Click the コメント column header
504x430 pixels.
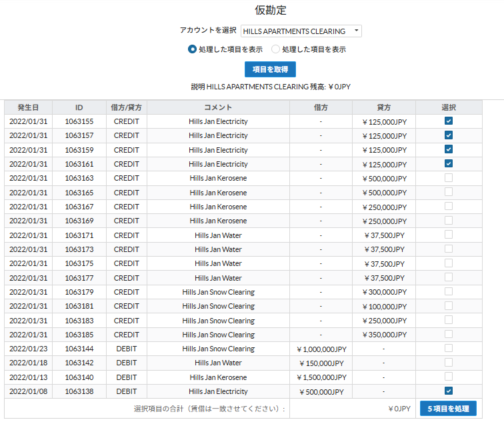[218, 107]
